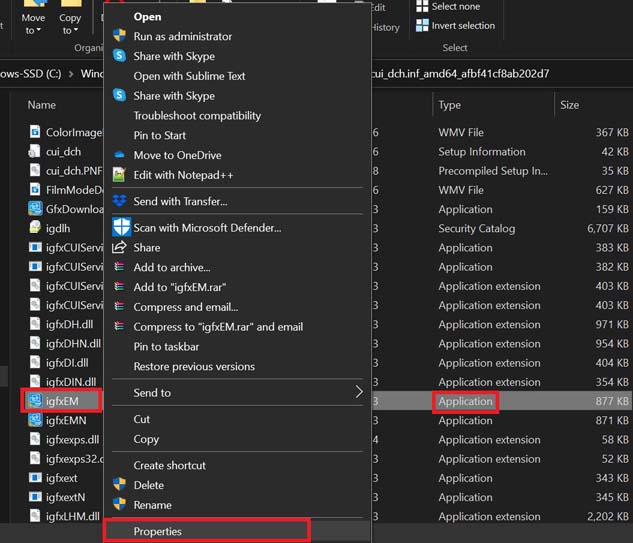Viewport: 633px width, 543px height.
Task: Select Compress to "igfxEM.rar" and email
Action: 218,327
